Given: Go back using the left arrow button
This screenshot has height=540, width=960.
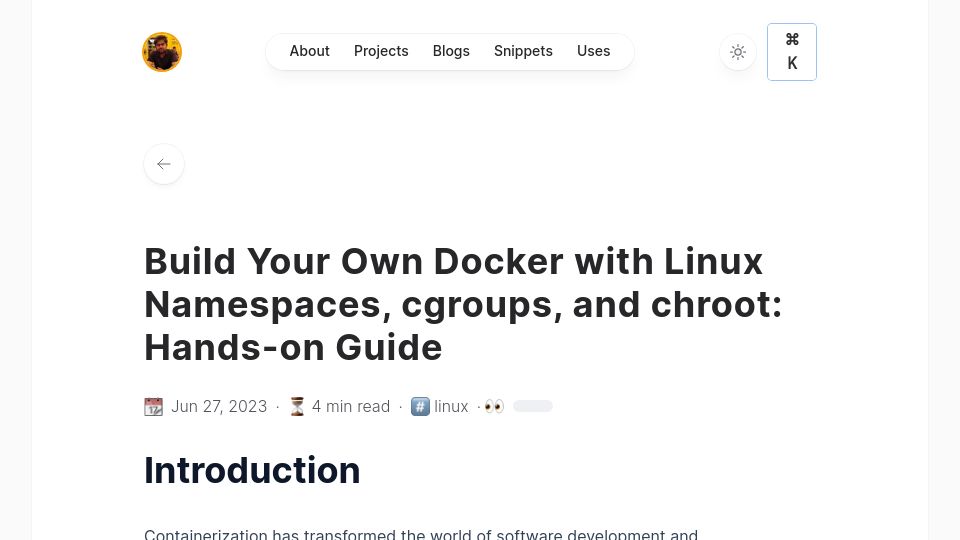Looking at the screenshot, I should pyautogui.click(x=163, y=164).
